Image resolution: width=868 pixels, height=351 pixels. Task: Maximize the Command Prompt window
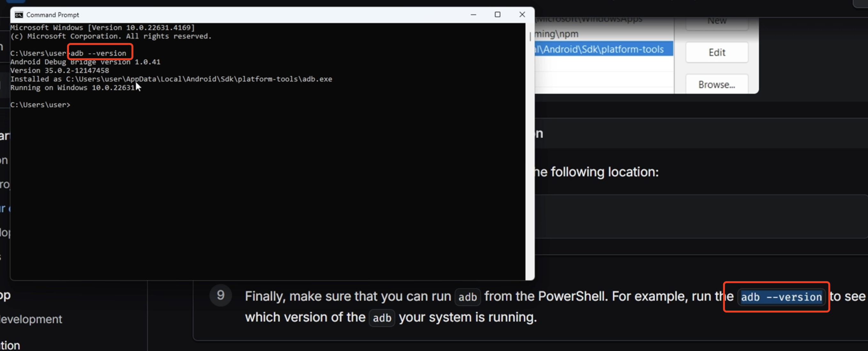click(x=497, y=14)
